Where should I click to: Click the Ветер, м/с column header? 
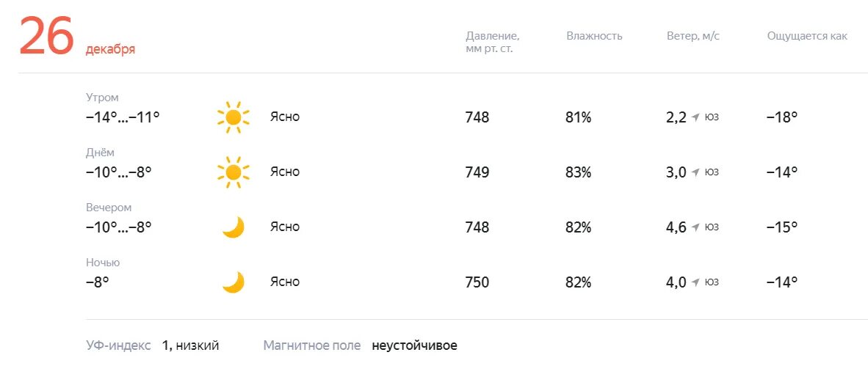(693, 36)
